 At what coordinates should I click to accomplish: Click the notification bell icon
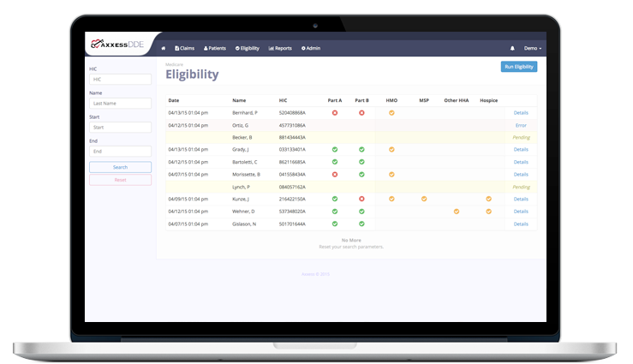pos(512,49)
